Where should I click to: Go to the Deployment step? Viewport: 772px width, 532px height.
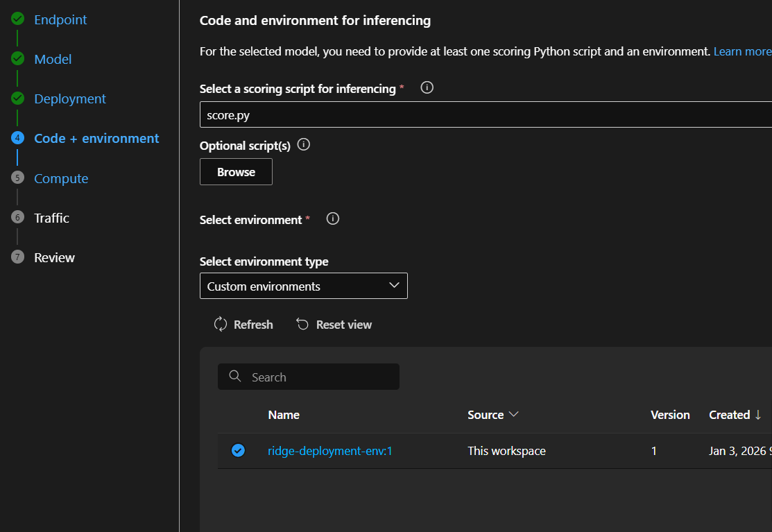[70, 99]
